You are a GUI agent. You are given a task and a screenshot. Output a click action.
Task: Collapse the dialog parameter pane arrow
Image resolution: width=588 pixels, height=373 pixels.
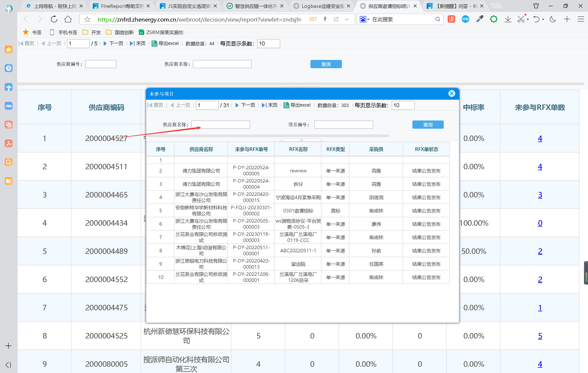coord(302,140)
